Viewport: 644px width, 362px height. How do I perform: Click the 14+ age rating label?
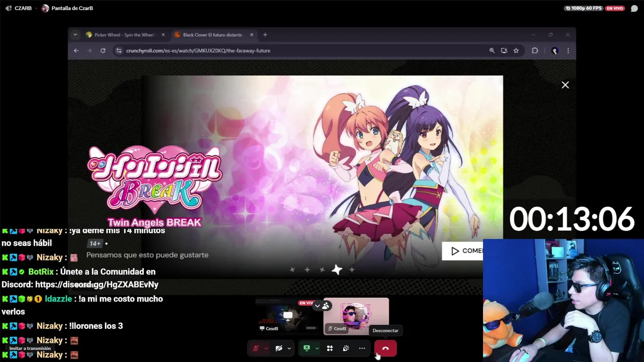point(95,243)
